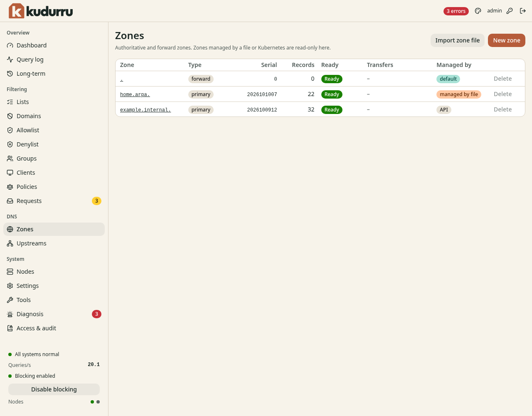Click the 'default' managed-by tag
The width and height of the screenshot is (532, 416).
pos(448,79)
